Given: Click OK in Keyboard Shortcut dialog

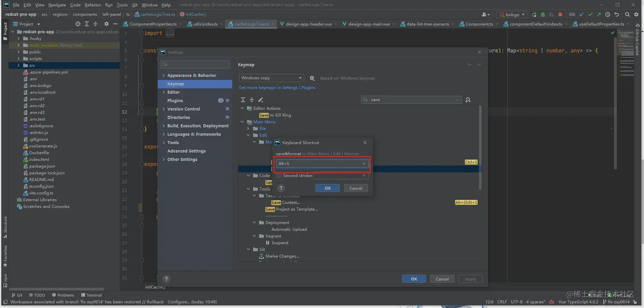Looking at the screenshot, I should 328,188.
